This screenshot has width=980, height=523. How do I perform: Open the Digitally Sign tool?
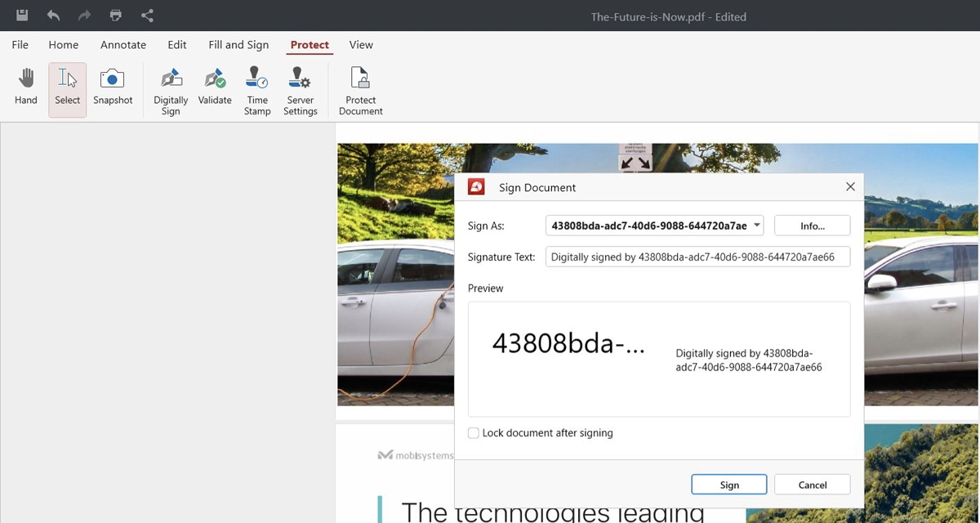click(171, 92)
